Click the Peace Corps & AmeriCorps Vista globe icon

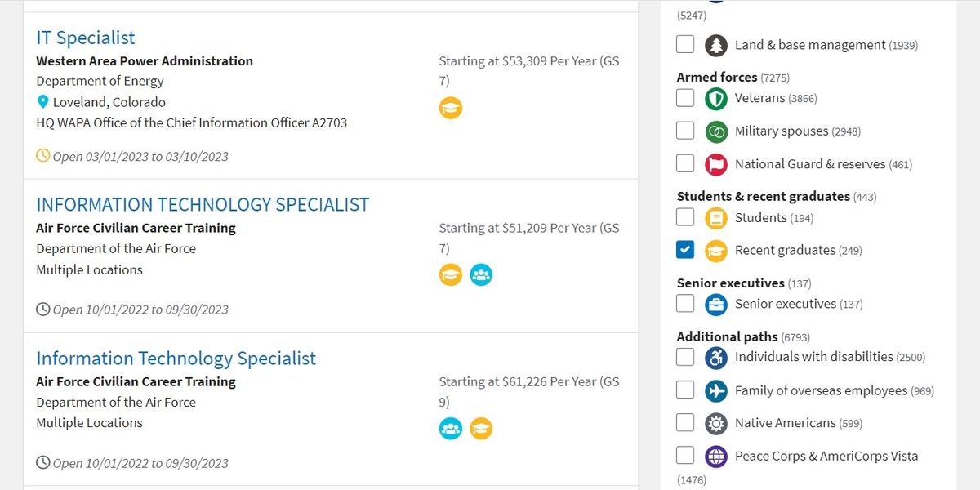(715, 456)
